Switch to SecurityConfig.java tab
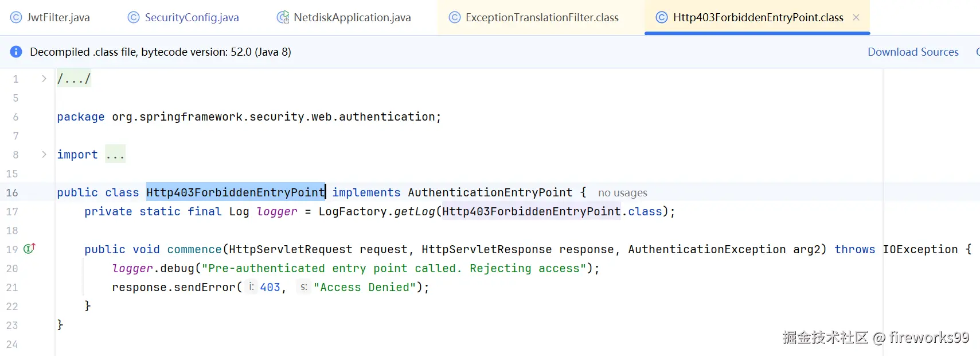This screenshot has height=356, width=980. [x=183, y=17]
